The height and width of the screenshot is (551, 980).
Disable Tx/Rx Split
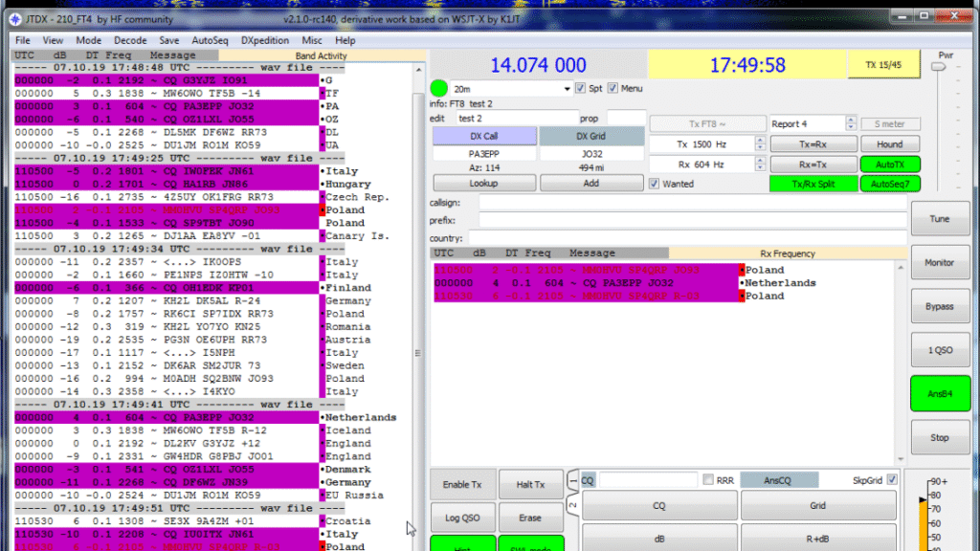[815, 183]
